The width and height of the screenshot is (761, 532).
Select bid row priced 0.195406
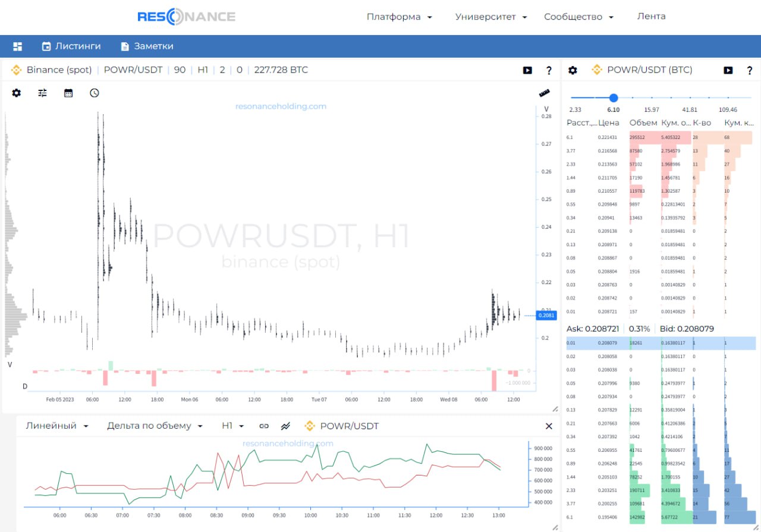[661, 517]
